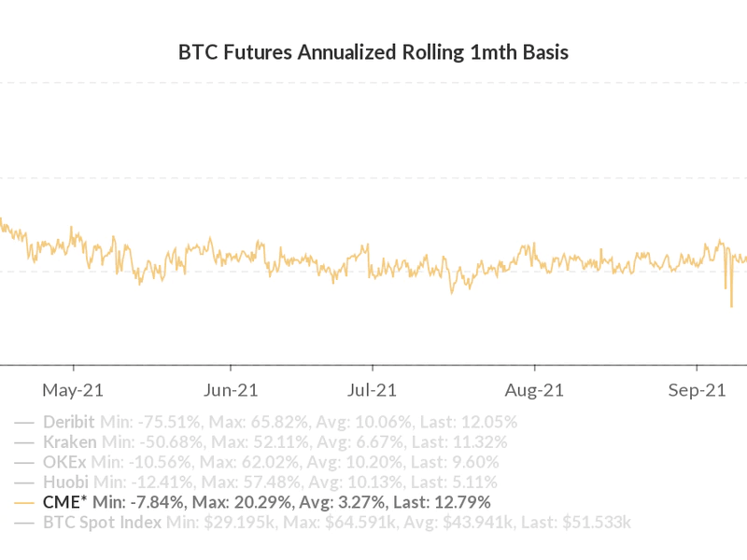Show the Kraken series via legend label
Screen dimensions: 747x560
[x=69, y=441]
